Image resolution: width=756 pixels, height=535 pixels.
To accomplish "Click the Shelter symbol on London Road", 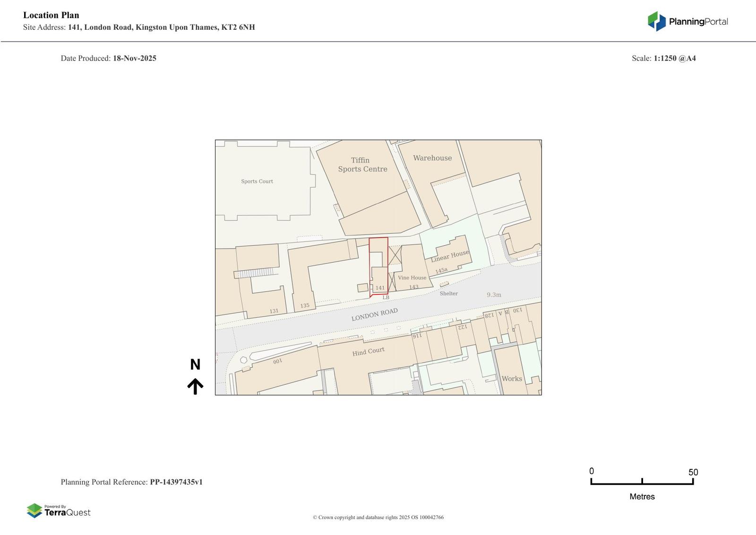I will [444, 285].
